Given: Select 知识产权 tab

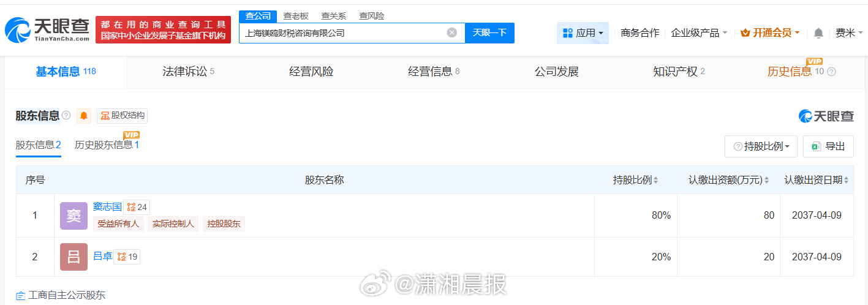Looking at the screenshot, I should [x=679, y=72].
